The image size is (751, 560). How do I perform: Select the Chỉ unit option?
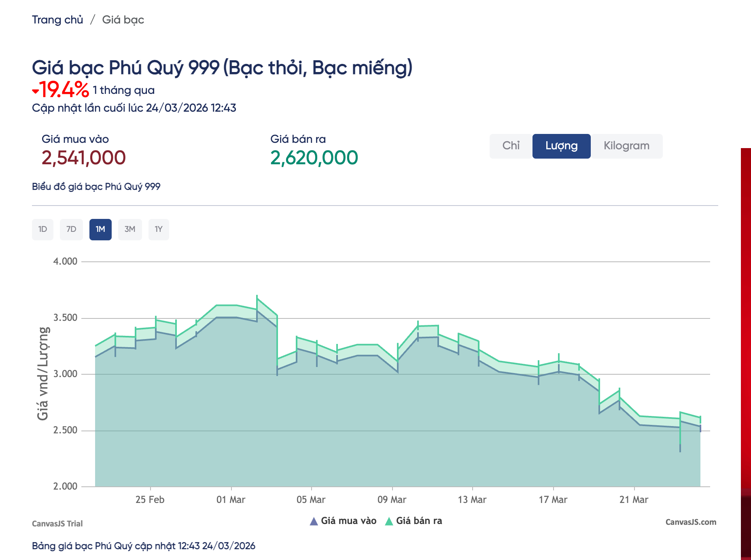[511, 146]
